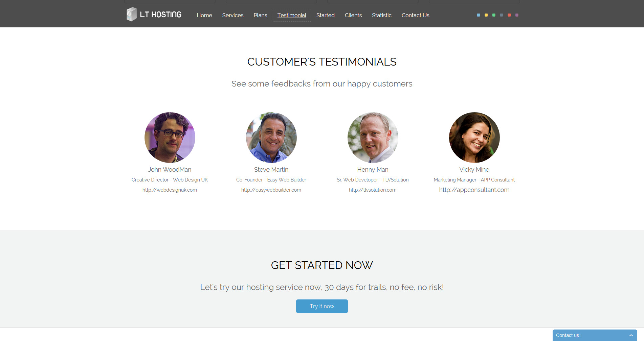Click the Try it now button
Screen dimensions: 644x341
pyautogui.click(x=322, y=306)
